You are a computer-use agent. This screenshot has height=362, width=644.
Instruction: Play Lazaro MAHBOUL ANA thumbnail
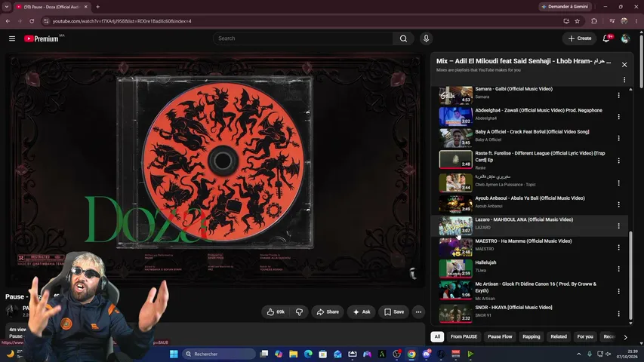[x=455, y=225]
